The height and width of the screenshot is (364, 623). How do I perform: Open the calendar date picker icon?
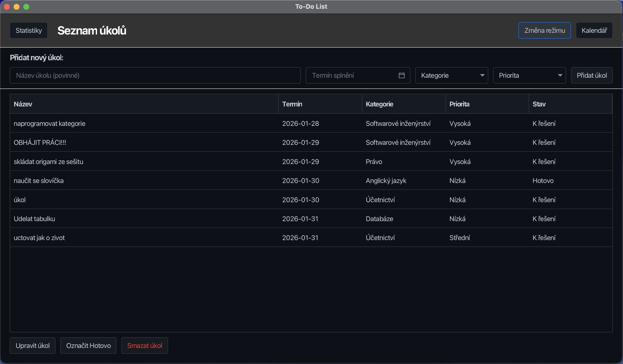[401, 75]
